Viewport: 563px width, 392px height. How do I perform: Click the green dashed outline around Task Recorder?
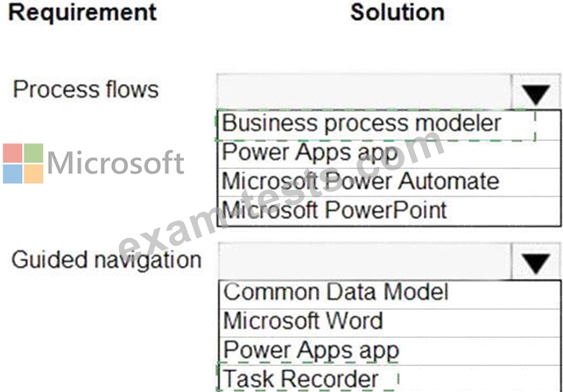tap(394, 379)
